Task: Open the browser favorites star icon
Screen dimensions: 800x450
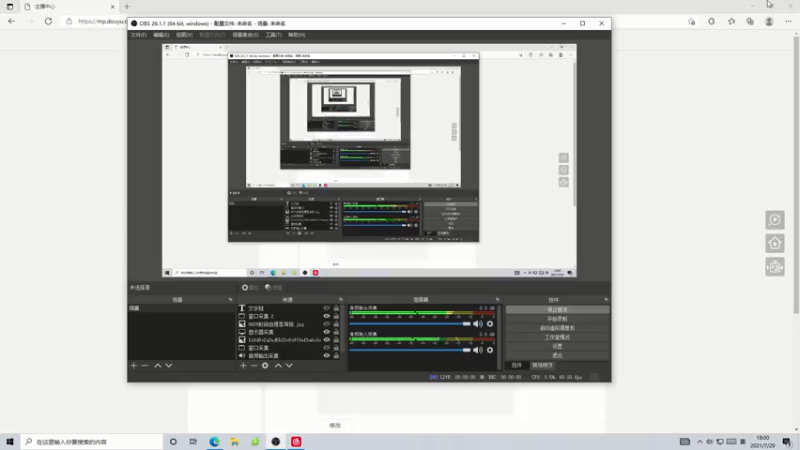Action: pos(731,21)
